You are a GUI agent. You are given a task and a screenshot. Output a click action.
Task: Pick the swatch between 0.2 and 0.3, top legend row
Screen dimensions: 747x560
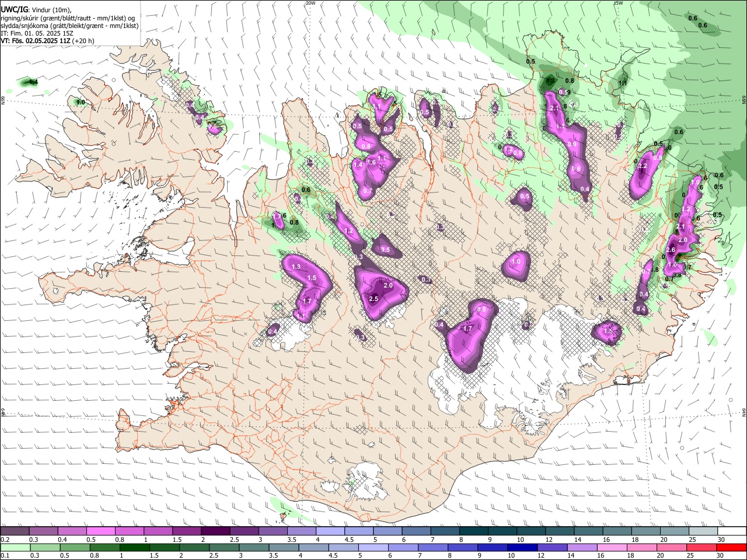coord(15,531)
